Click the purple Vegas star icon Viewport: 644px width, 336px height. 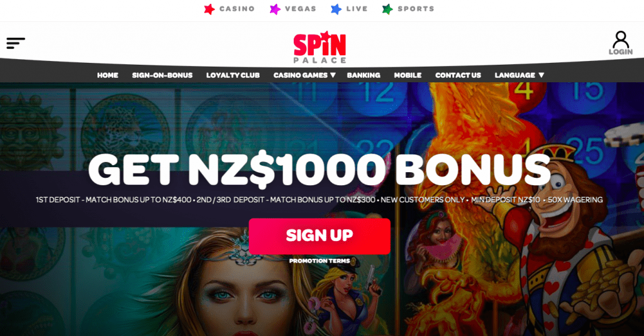(x=275, y=9)
